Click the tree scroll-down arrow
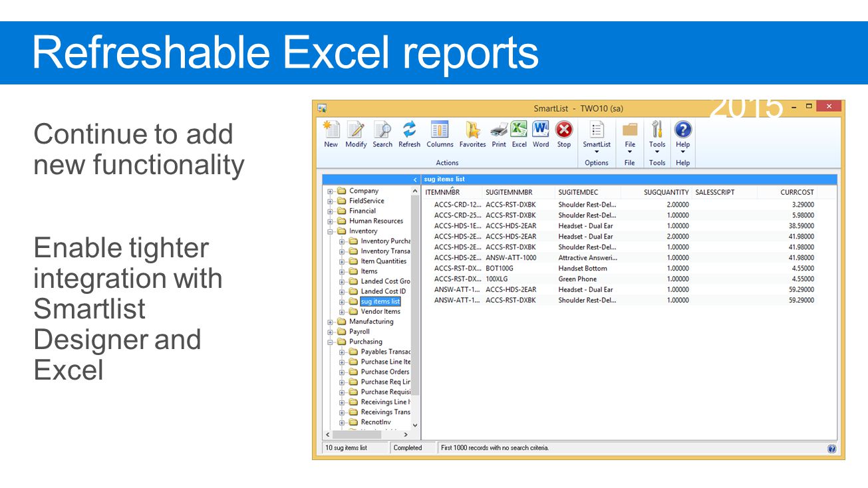868x488 pixels. pos(416,425)
